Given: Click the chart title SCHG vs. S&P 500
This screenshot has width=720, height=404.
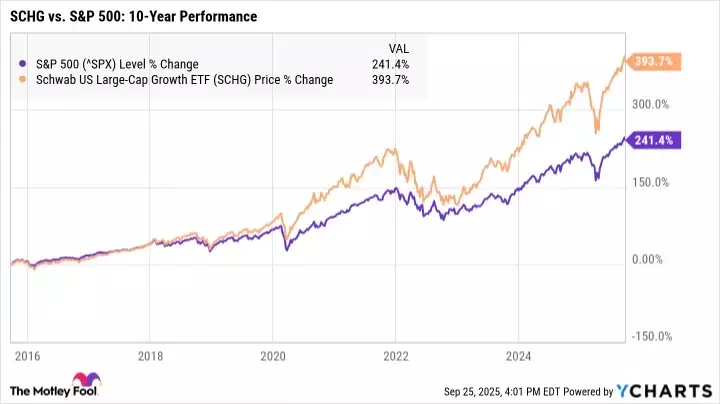Looking at the screenshot, I should pos(132,16).
